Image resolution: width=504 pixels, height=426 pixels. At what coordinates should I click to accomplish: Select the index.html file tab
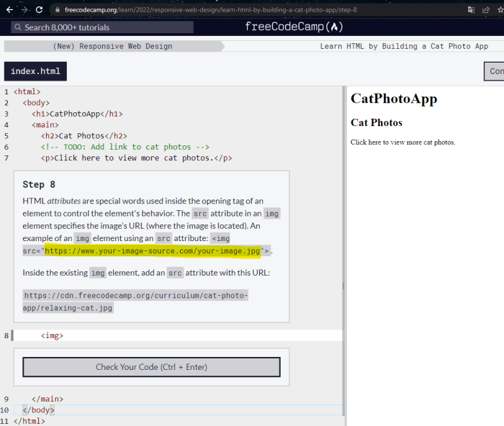[x=35, y=71]
